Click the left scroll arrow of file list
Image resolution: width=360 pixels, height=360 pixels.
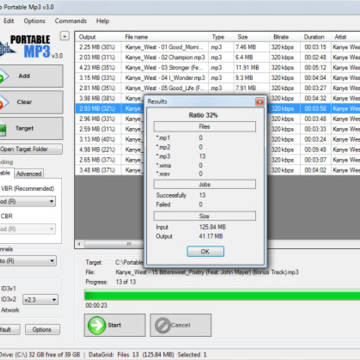pyautogui.click(x=79, y=244)
